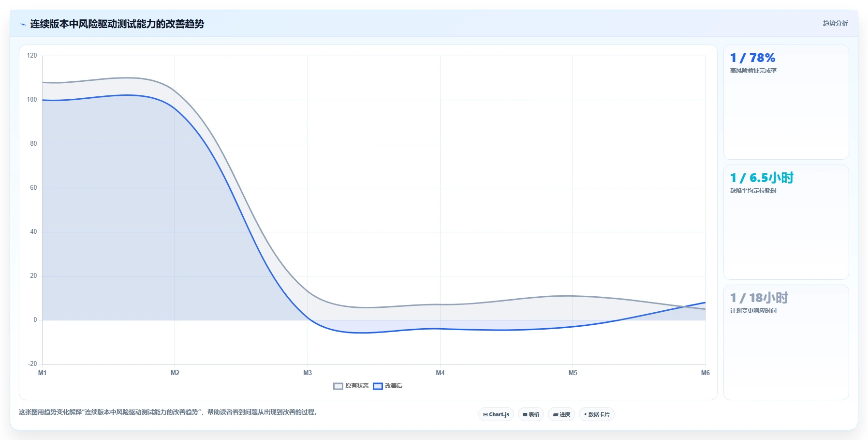Viewport: 868px width, 440px height.
Task: Open the 计划变更响应时间 18小时 card
Action: (x=786, y=342)
